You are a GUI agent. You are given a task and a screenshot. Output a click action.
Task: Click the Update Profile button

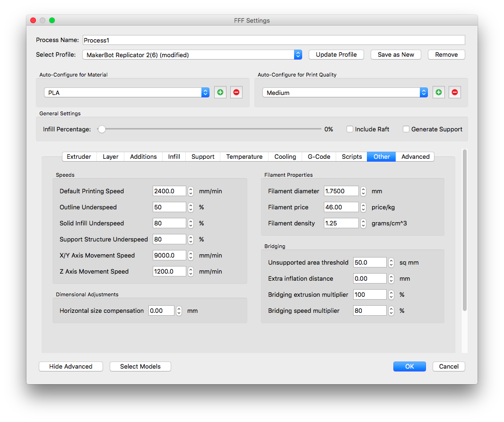336,55
